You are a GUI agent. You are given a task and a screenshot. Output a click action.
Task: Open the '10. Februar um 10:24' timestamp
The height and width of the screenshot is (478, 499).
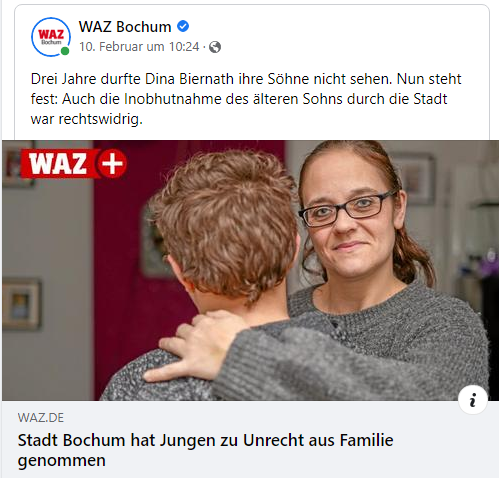click(x=139, y=47)
